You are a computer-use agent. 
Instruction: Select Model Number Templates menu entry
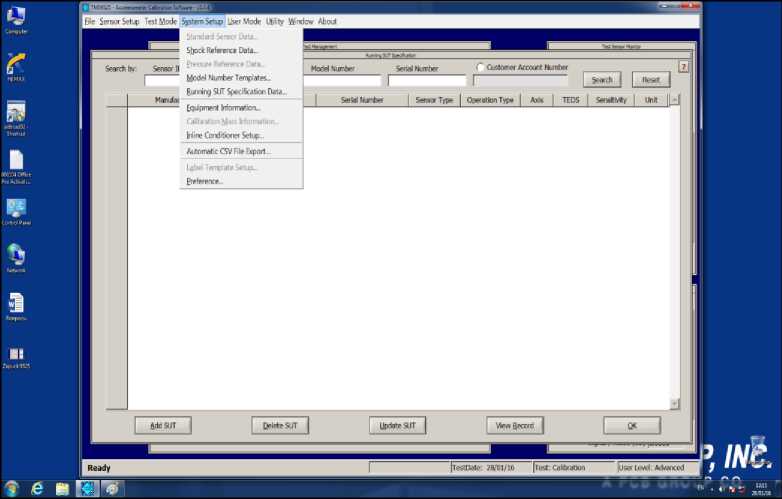[x=228, y=78]
